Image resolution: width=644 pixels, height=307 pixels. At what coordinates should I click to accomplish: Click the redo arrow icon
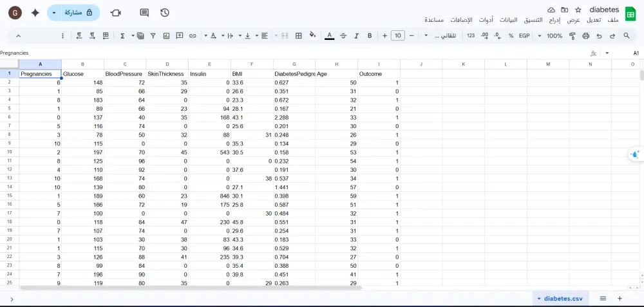612,35
